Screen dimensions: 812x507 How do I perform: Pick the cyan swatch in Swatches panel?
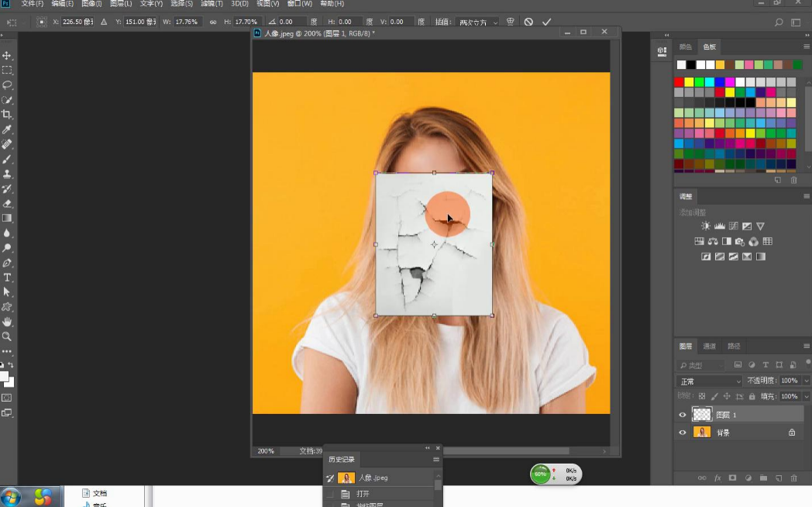710,82
